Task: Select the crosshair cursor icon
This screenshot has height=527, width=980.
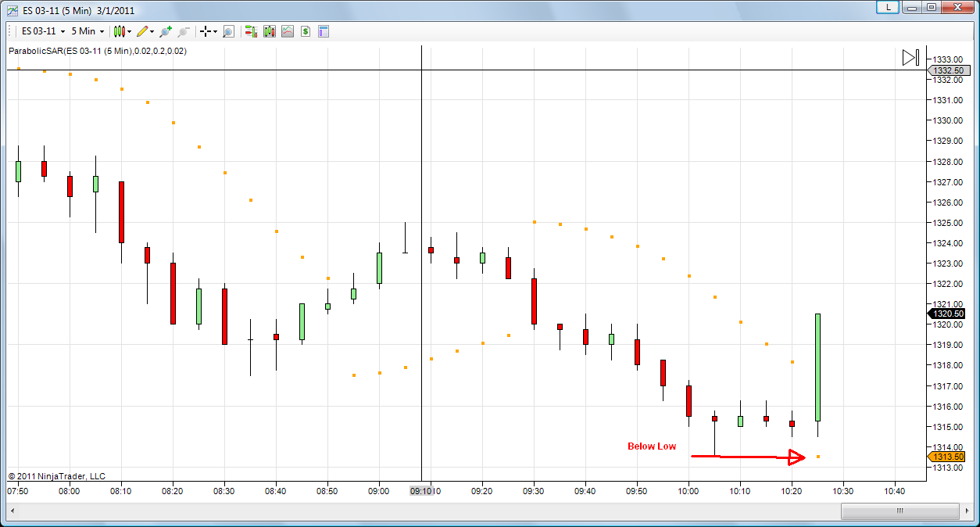Action: click(206, 31)
